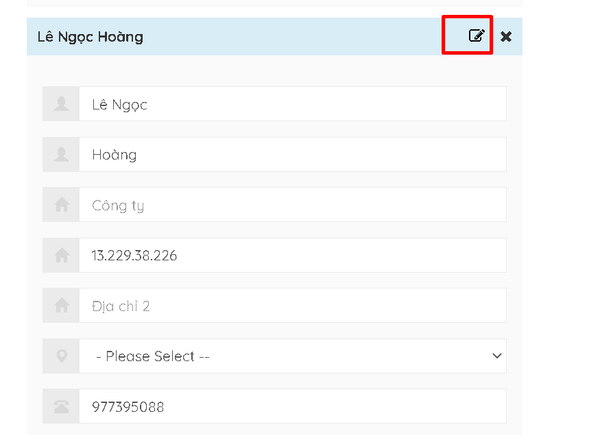Select the Công ty company field
Screen dimensions: 600x435
pos(293,205)
